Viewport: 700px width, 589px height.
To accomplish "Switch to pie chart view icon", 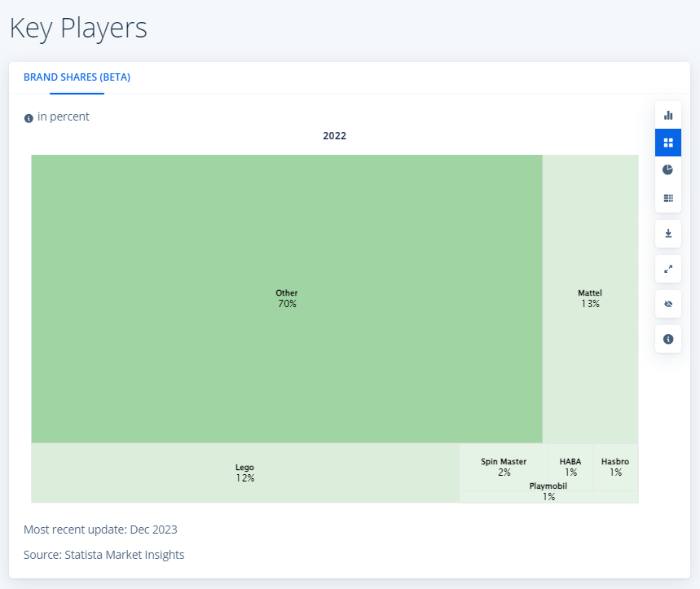I will coord(668,170).
